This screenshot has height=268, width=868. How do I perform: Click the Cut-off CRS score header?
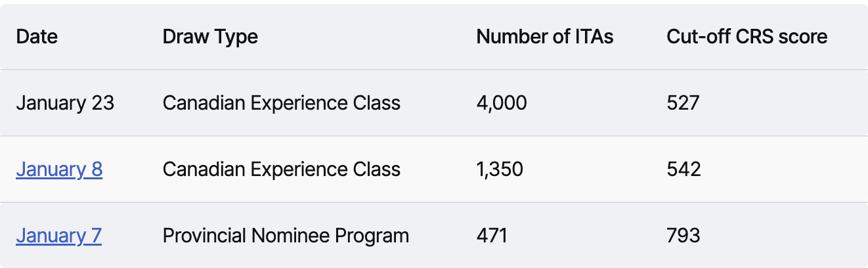click(747, 37)
